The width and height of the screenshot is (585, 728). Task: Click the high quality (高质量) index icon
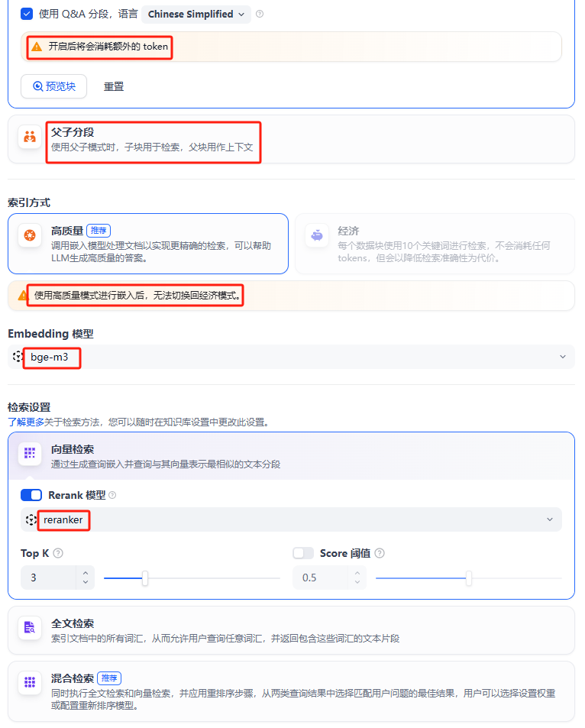(x=30, y=236)
